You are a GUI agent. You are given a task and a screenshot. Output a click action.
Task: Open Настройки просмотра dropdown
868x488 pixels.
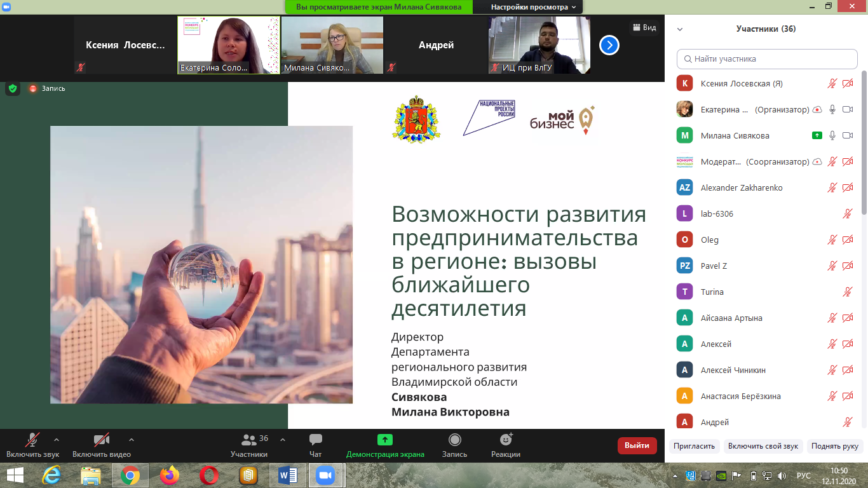[532, 7]
